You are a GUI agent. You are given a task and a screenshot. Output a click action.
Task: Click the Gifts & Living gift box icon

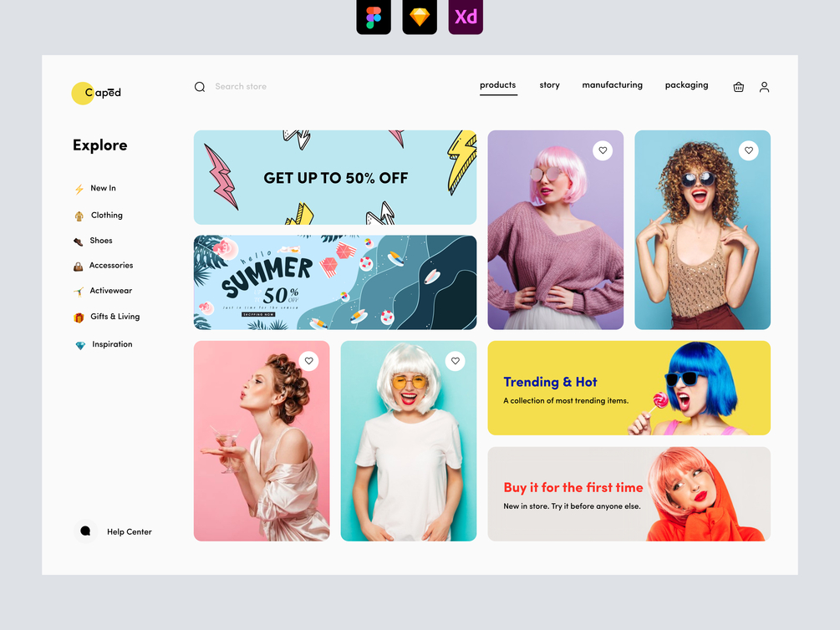point(79,318)
